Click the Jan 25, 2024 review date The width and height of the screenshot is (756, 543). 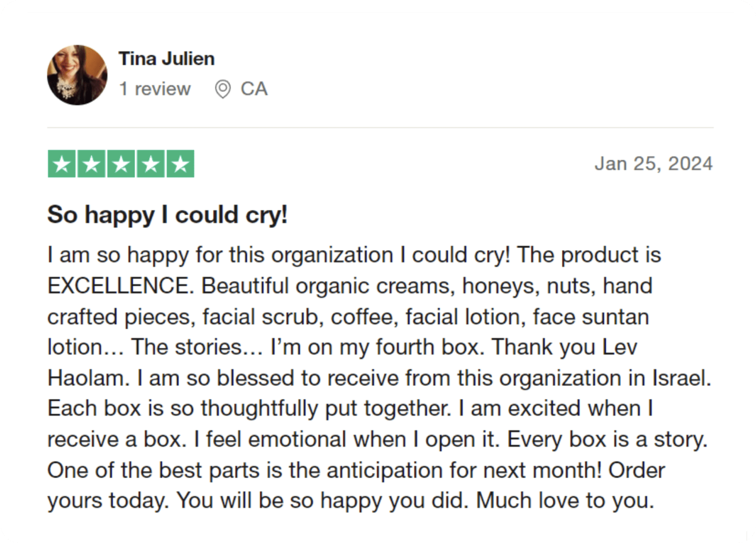coord(653,164)
